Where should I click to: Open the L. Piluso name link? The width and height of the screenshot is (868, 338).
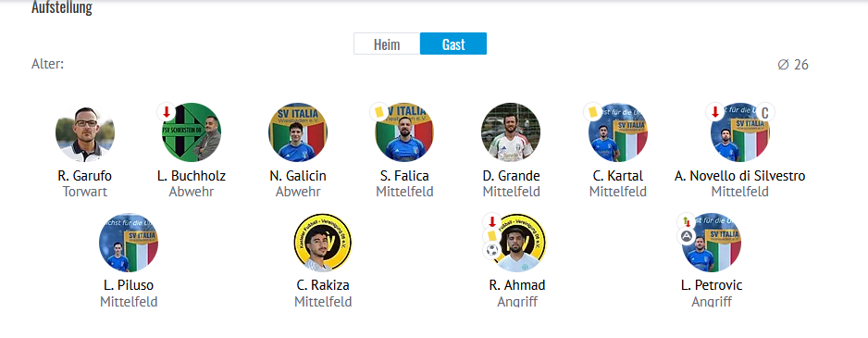pos(129,285)
